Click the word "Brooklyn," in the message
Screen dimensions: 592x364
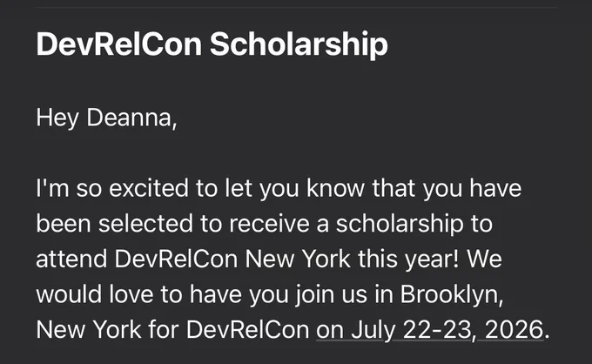click(452, 294)
